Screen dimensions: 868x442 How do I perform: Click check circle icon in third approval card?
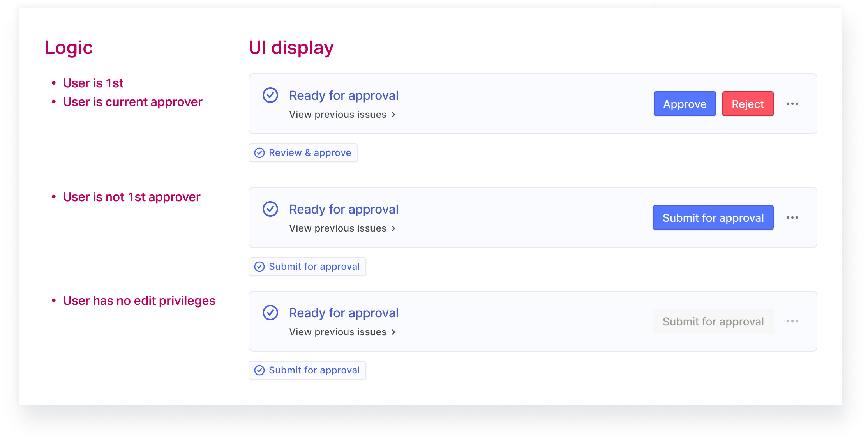pyautogui.click(x=270, y=313)
